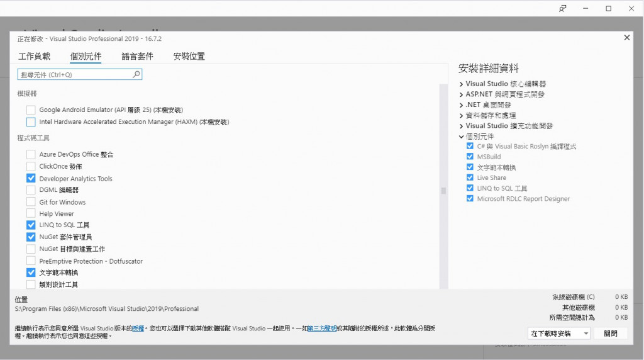Expand ASP.NET 與網頁程式開發 details

[461, 94]
